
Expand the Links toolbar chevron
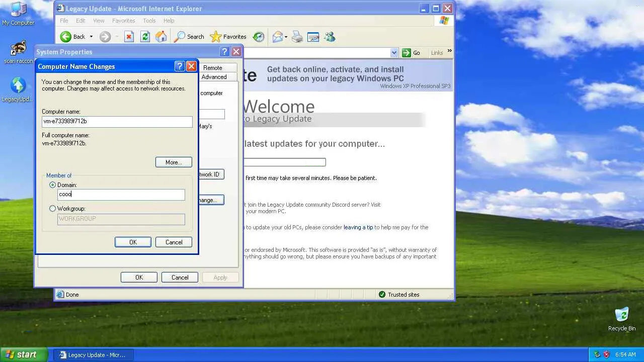click(449, 51)
